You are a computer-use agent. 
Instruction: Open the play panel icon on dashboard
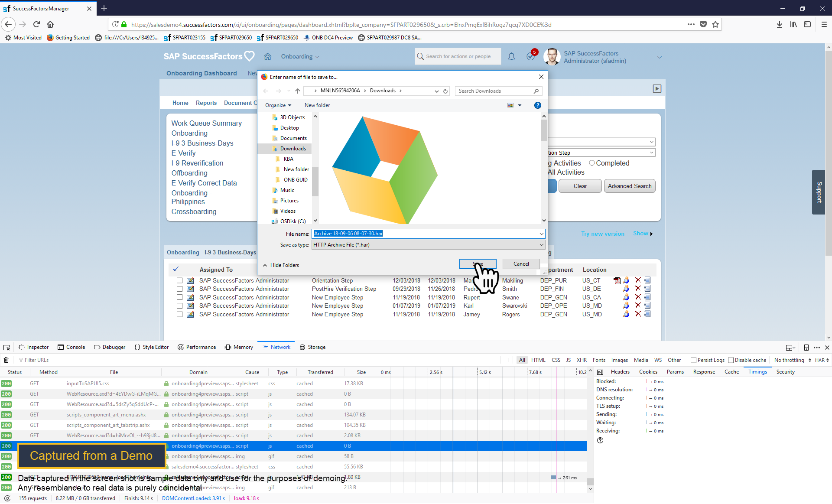657,88
